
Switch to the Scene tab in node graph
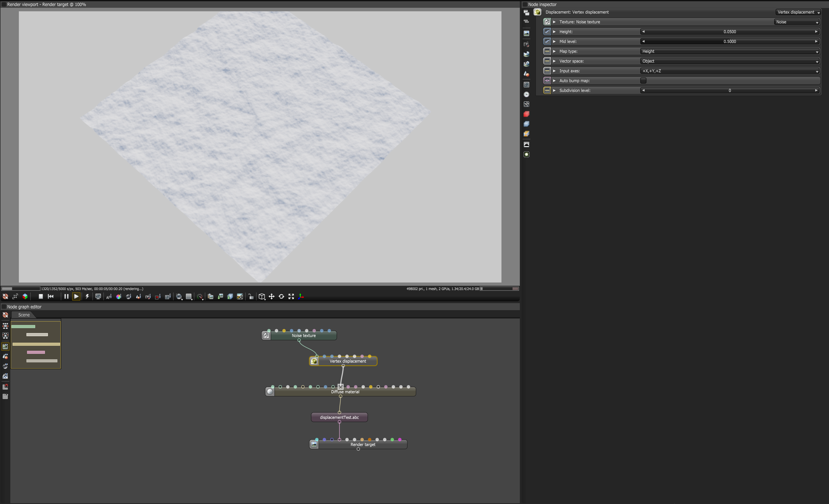(x=24, y=315)
